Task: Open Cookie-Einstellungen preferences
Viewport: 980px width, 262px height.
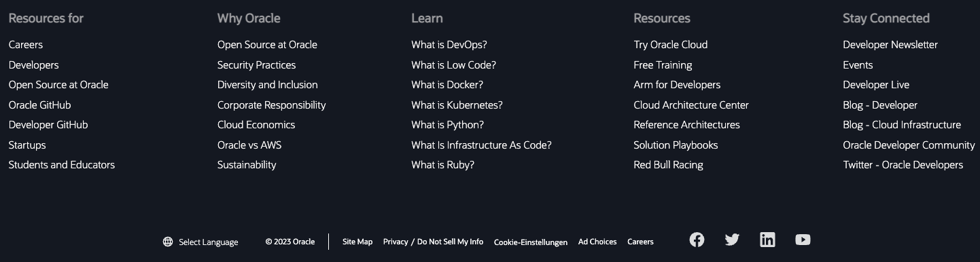Action: click(531, 242)
